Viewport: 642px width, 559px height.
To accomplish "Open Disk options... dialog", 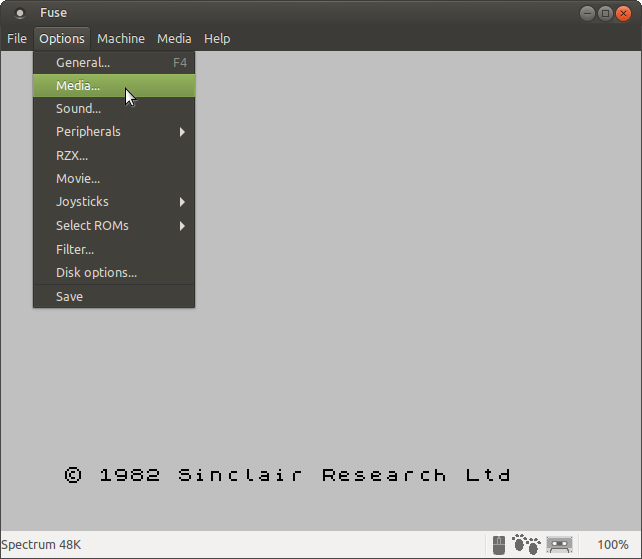I will [x=114, y=272].
